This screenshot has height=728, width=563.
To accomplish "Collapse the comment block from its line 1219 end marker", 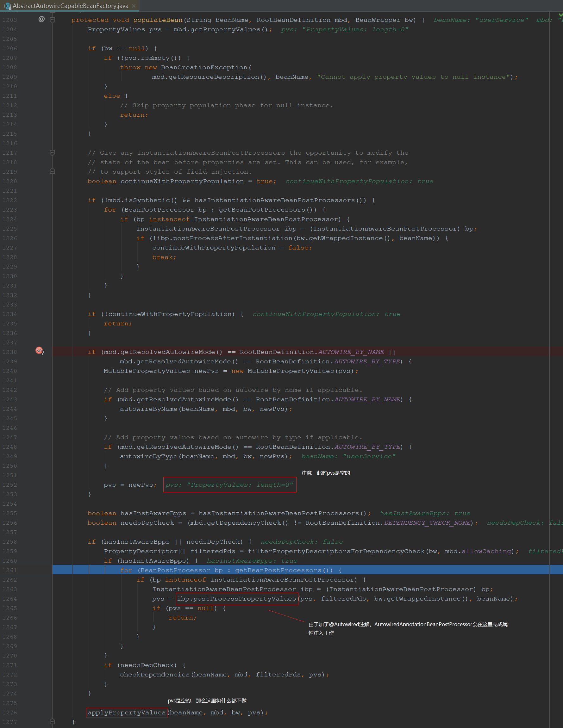I will pyautogui.click(x=52, y=171).
